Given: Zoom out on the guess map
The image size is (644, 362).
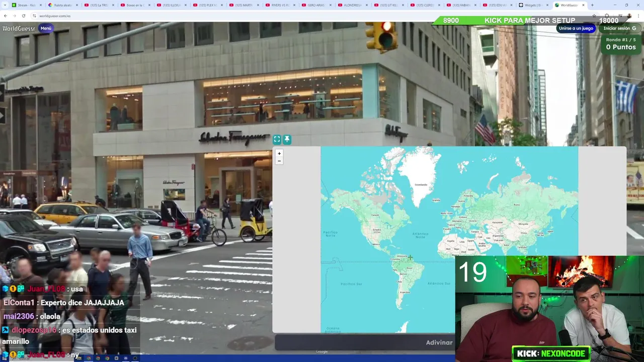Looking at the screenshot, I should point(279,161).
